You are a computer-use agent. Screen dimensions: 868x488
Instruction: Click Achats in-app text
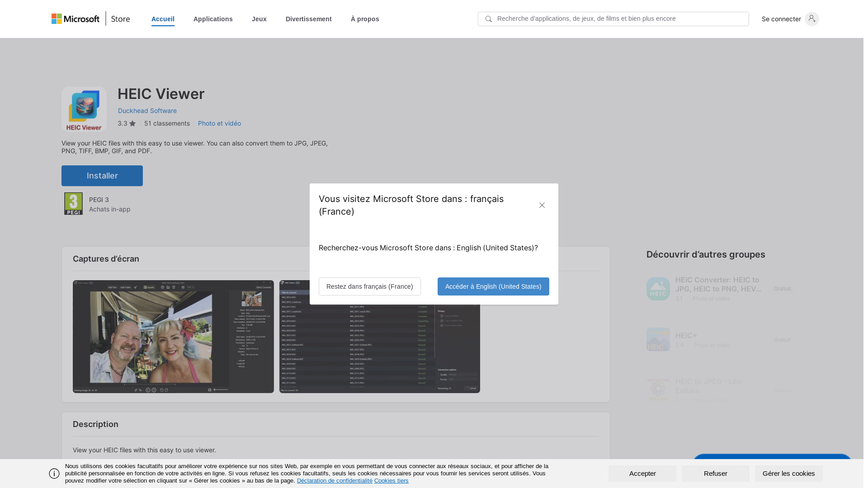coord(110,209)
